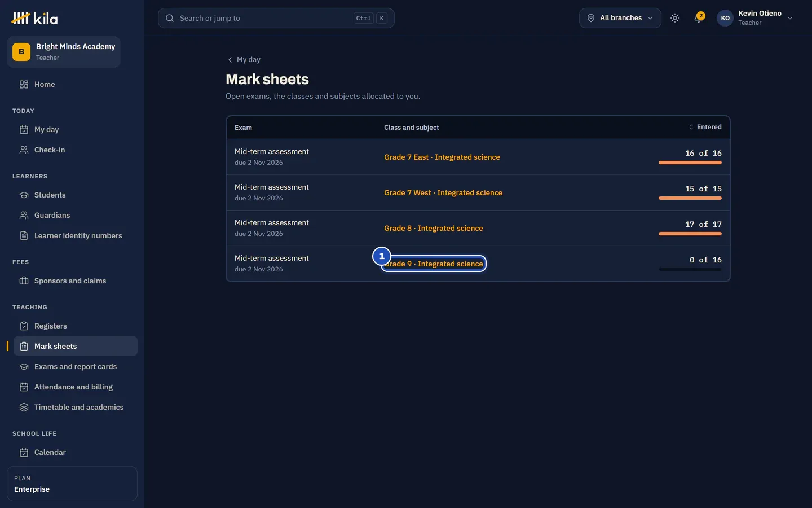The width and height of the screenshot is (812, 508).
Task: Open Grade 9 Integrated science mark sheet
Action: tap(434, 264)
